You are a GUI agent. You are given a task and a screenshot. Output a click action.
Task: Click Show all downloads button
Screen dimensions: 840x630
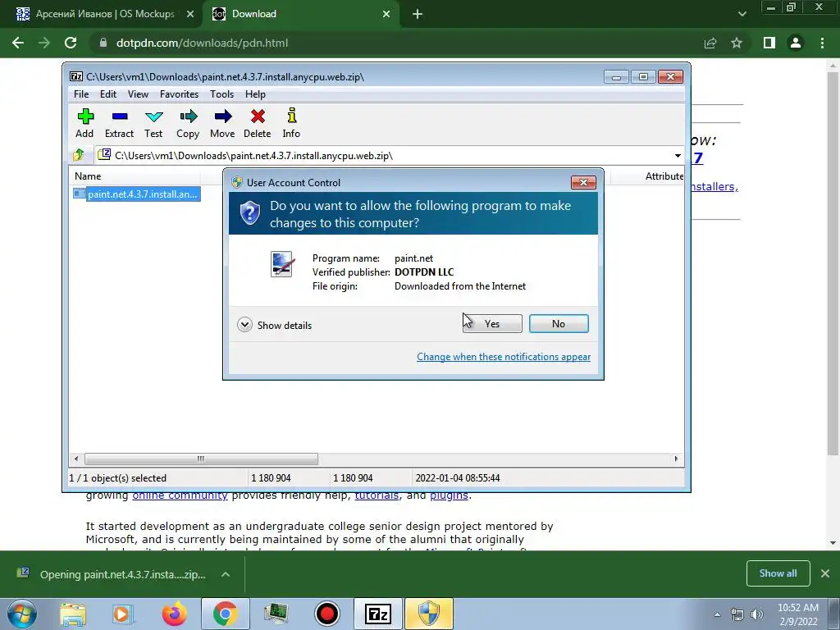778,573
